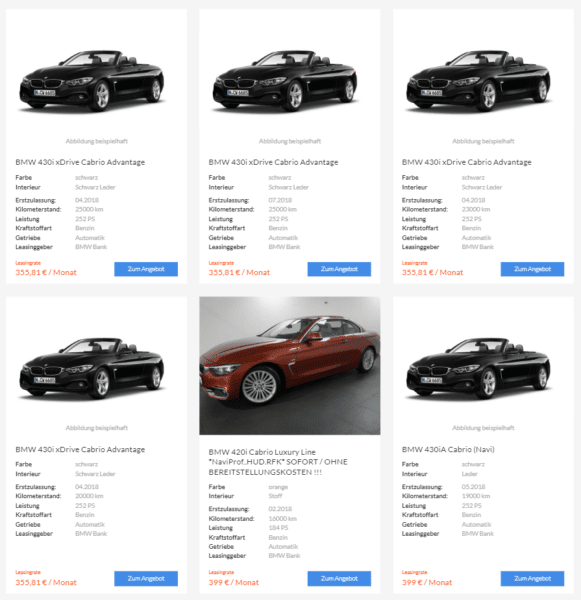
Task: Open title of the 20000 km BMW 430i xDrive listing
Action: (x=80, y=449)
